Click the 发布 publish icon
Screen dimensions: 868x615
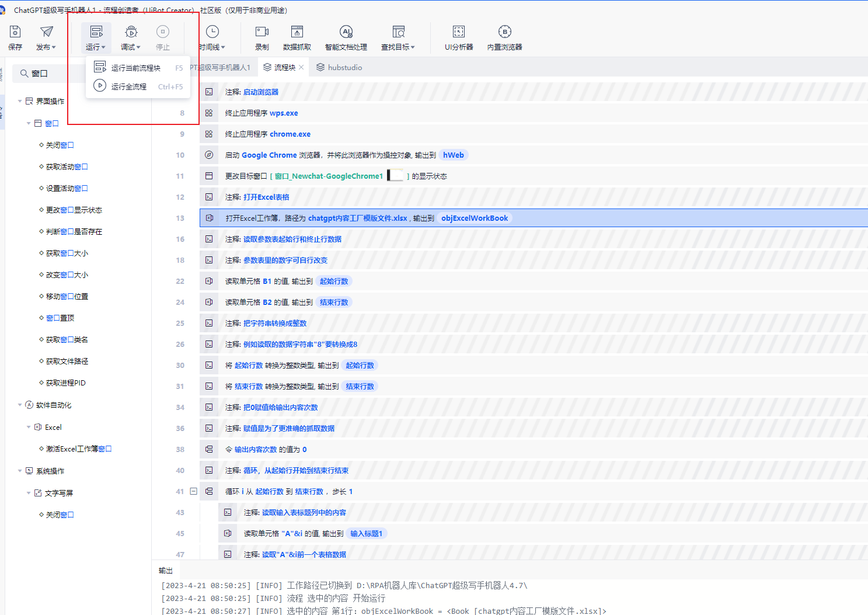46,32
